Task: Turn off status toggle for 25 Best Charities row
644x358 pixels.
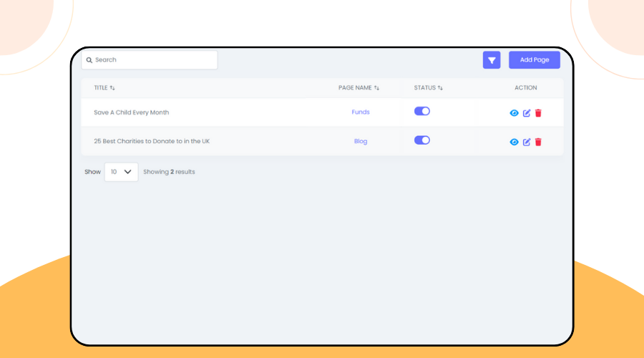Action: pyautogui.click(x=422, y=140)
